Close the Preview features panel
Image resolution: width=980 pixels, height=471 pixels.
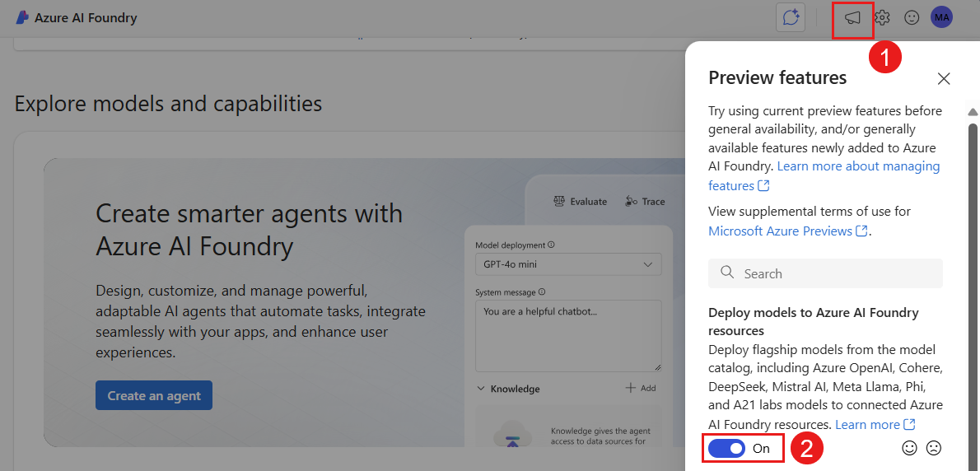click(944, 78)
